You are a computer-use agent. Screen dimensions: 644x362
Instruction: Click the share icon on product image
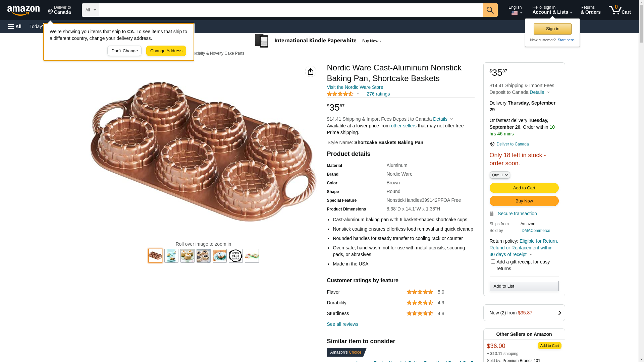pos(311,71)
